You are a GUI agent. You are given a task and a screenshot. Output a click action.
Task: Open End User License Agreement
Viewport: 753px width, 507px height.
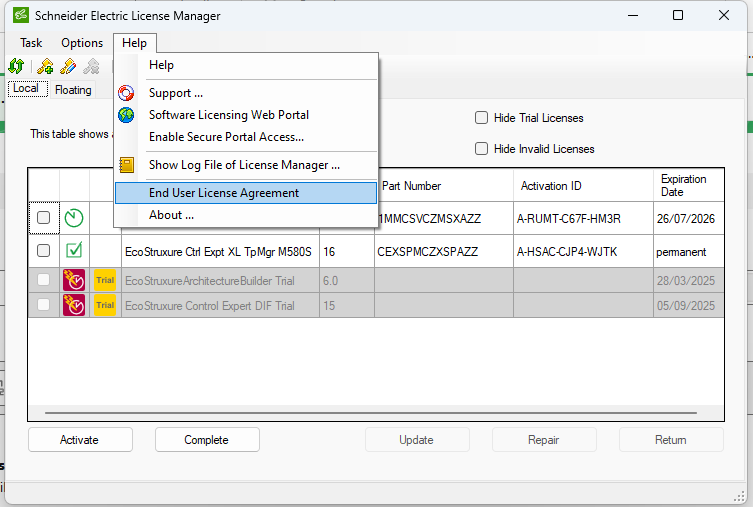[246, 193]
